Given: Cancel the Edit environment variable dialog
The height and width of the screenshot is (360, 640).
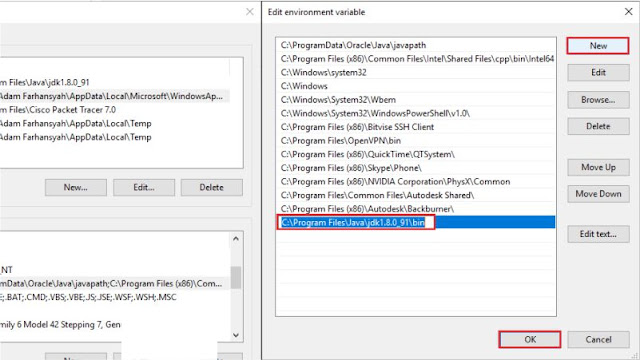Looking at the screenshot, I should point(598,339).
